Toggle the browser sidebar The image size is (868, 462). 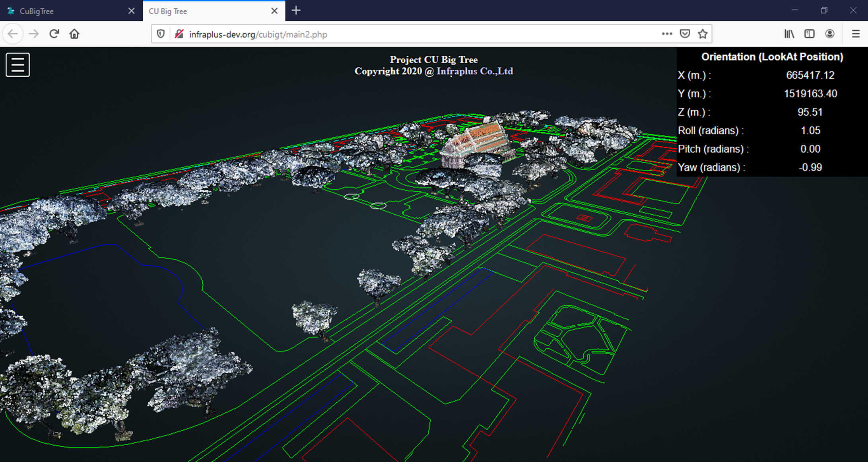[809, 34]
